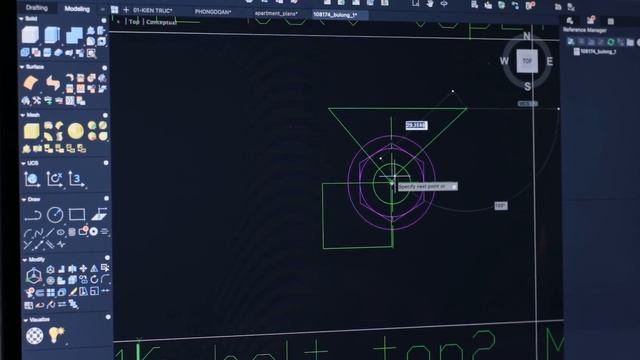Click the UCS Origin rotate icon
640x360 pixels.
pyautogui.click(x=54, y=179)
